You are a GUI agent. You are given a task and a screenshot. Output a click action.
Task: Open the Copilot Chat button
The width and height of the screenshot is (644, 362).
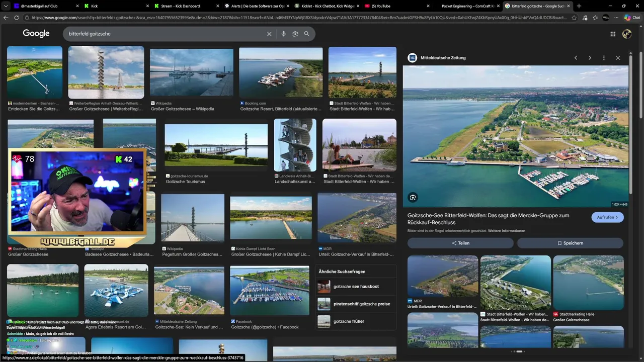632,17
